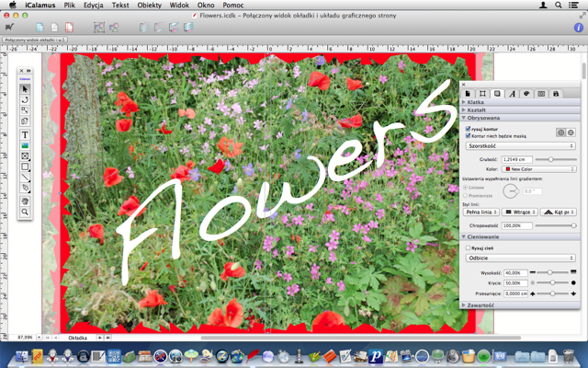
Task: Select the Promieniste radio button
Action: (x=466, y=196)
